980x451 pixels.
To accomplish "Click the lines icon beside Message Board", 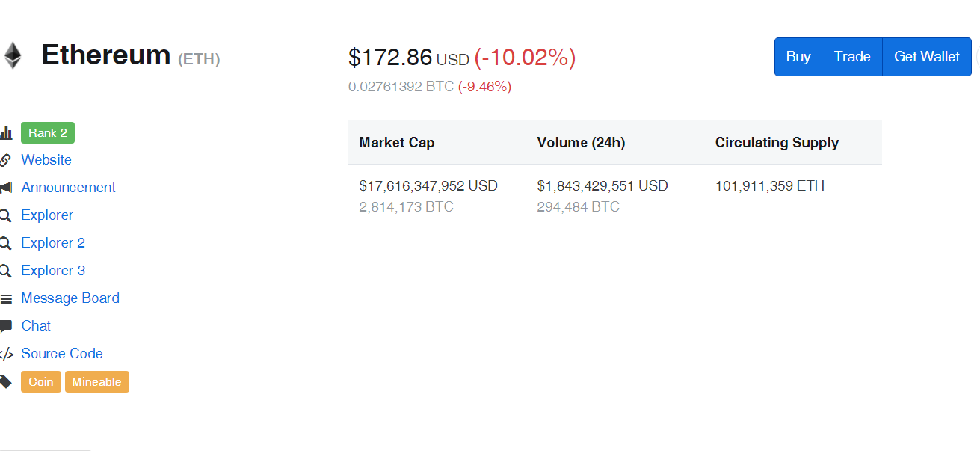I will (x=6, y=299).
